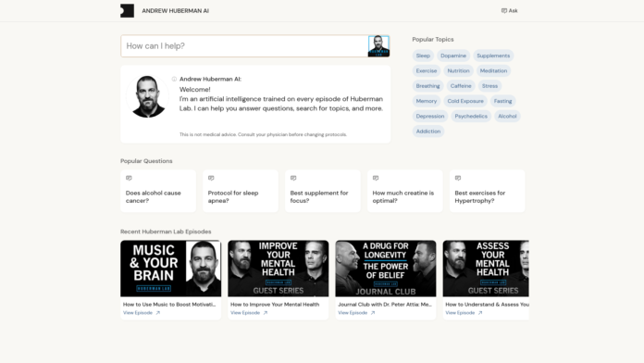Choose the Breathing topic tag
This screenshot has width=644, height=363.
[427, 86]
